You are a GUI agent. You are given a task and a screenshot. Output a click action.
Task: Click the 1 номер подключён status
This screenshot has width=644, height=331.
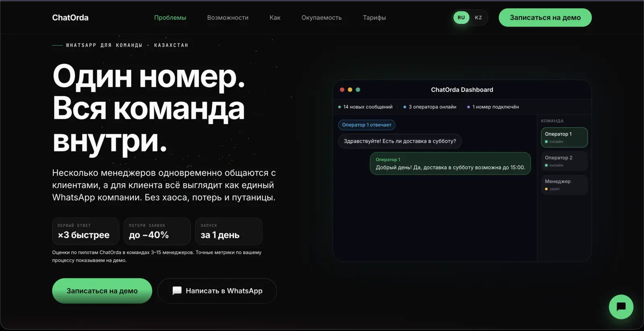point(493,107)
